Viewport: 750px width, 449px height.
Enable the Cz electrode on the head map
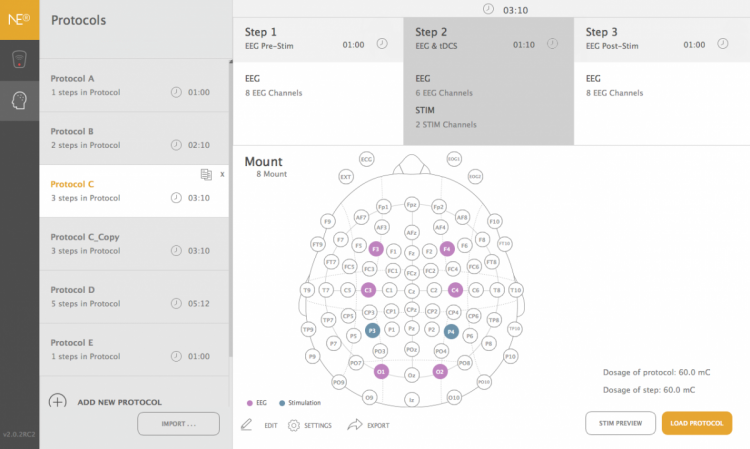[x=411, y=290]
